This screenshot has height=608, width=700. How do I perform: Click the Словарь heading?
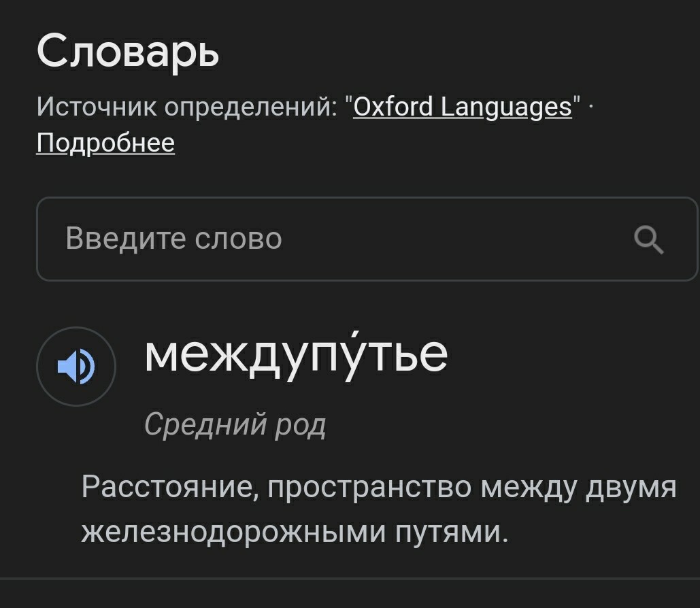pos(128,52)
